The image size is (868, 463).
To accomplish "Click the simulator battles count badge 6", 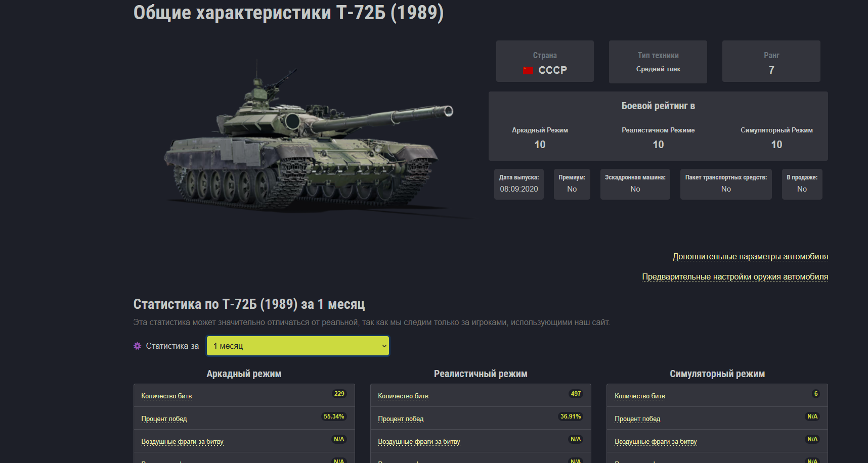I will (816, 394).
